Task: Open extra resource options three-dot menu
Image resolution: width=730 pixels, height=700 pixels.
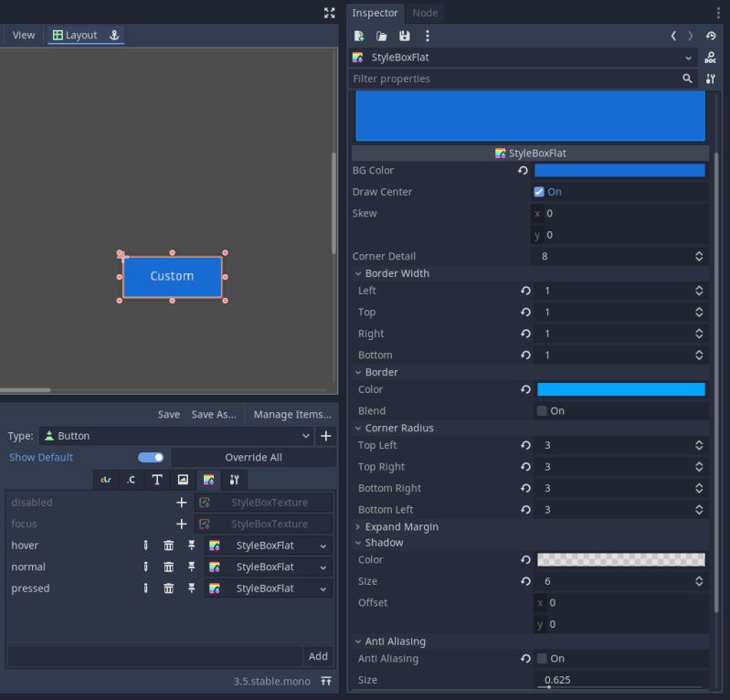Action: [427, 36]
